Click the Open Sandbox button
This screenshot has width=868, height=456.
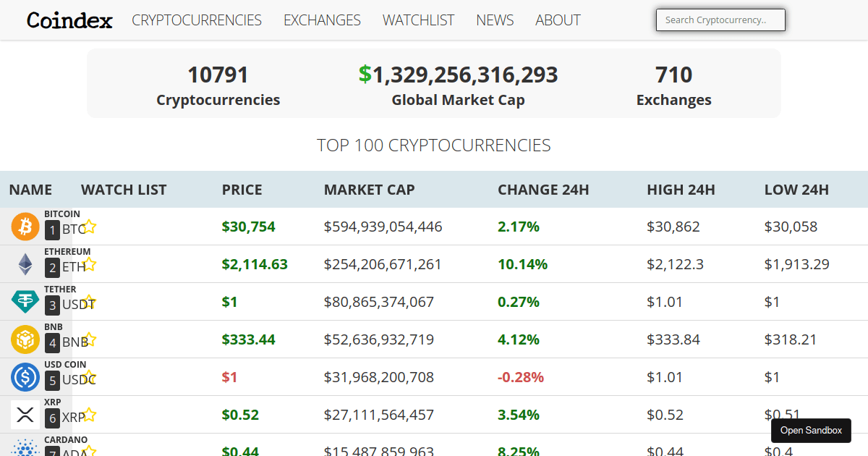(811, 431)
